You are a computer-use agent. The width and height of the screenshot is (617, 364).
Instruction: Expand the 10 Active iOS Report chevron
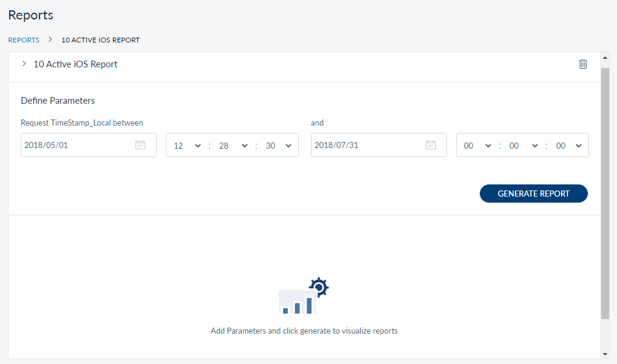[x=24, y=64]
